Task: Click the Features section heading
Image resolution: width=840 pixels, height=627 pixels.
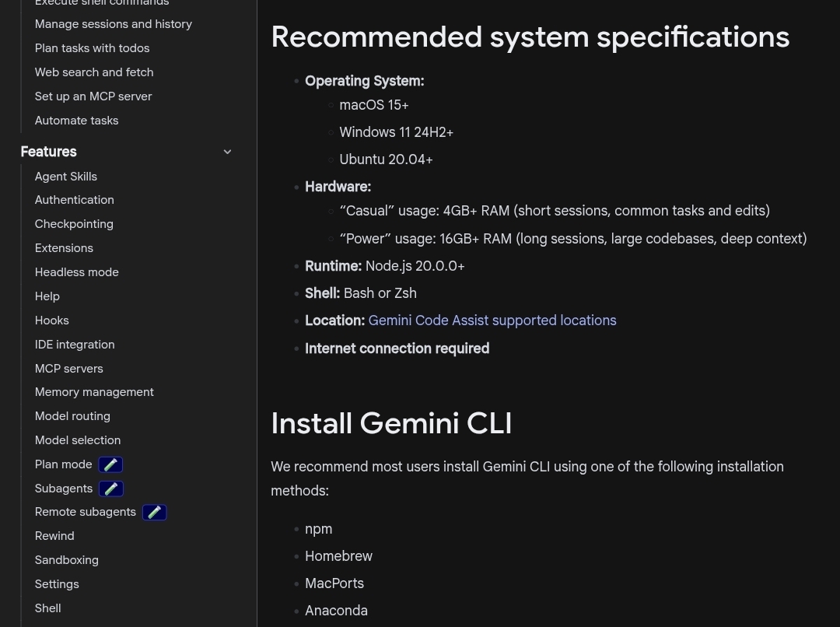Action: click(49, 152)
